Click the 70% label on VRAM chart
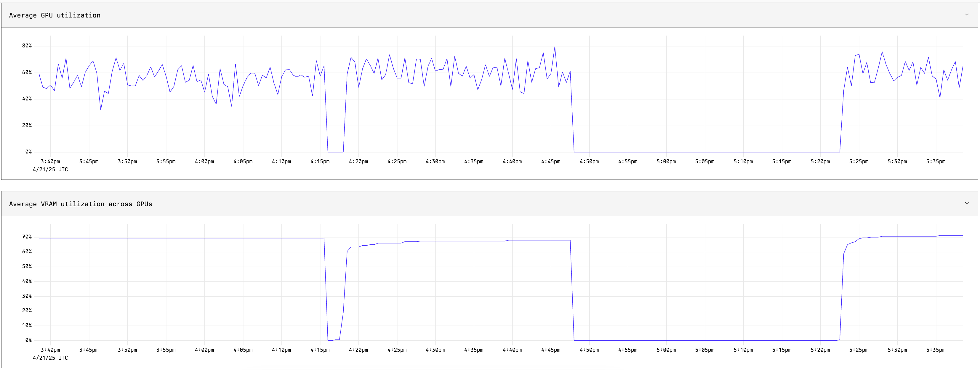Image resolution: width=980 pixels, height=370 pixels. pyautogui.click(x=27, y=236)
